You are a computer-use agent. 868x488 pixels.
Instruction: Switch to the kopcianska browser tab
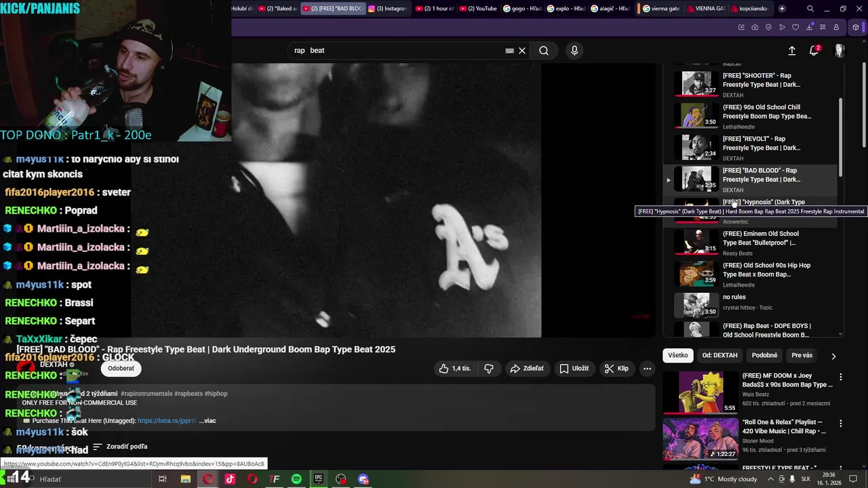point(751,9)
